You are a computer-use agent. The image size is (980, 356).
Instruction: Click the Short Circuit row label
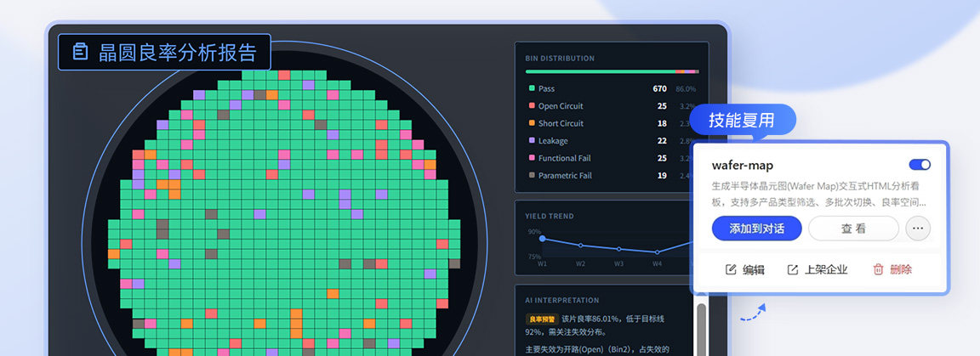pos(561,124)
